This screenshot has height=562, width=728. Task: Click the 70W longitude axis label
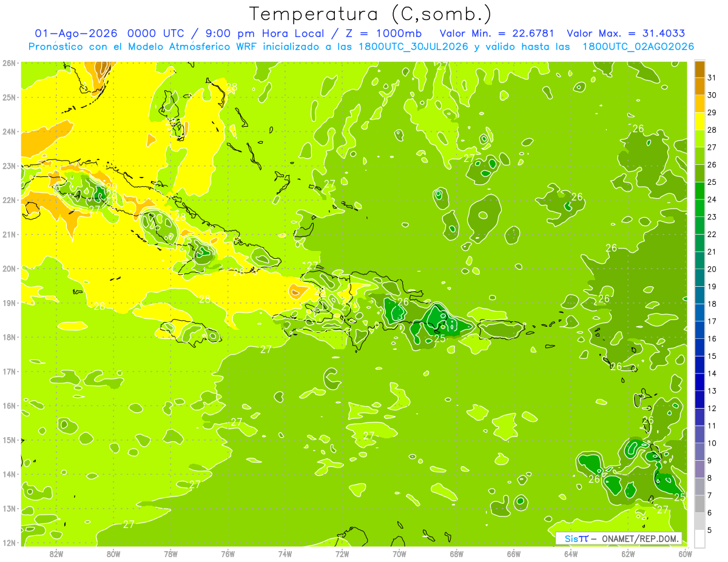click(399, 554)
